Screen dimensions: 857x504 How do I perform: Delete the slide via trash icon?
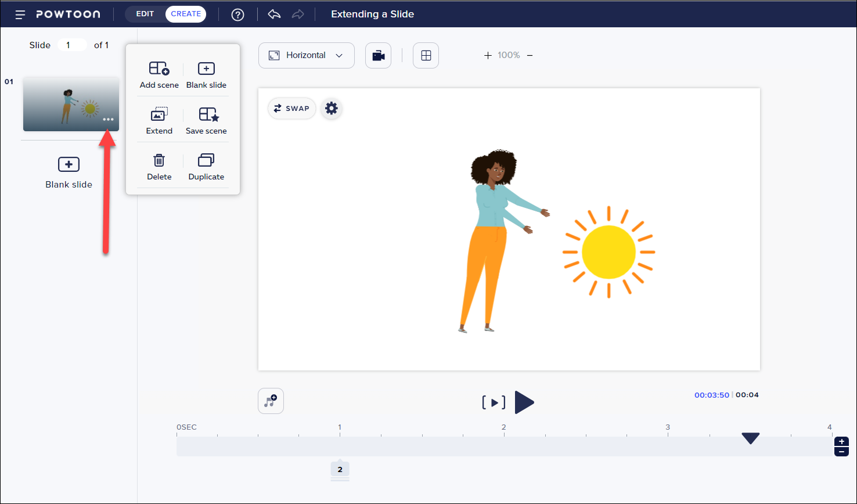click(x=159, y=167)
